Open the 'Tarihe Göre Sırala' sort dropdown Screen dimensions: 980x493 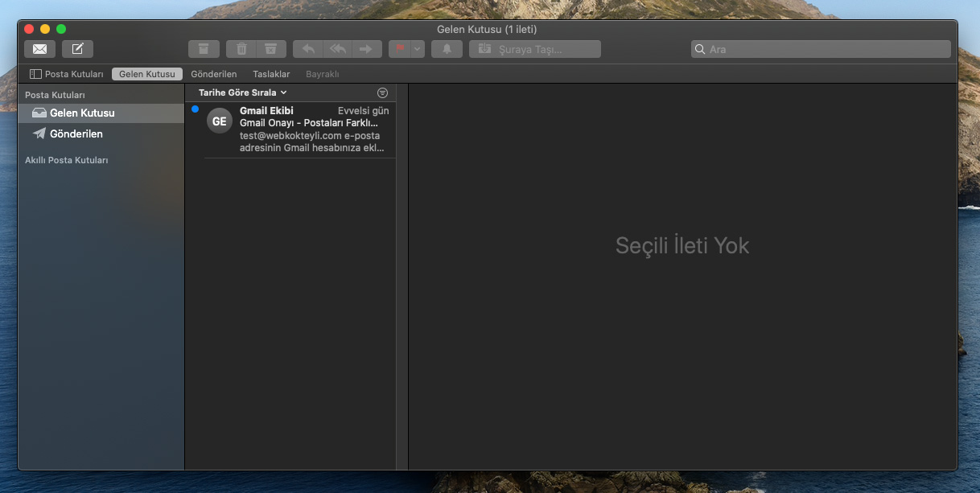pyautogui.click(x=243, y=92)
